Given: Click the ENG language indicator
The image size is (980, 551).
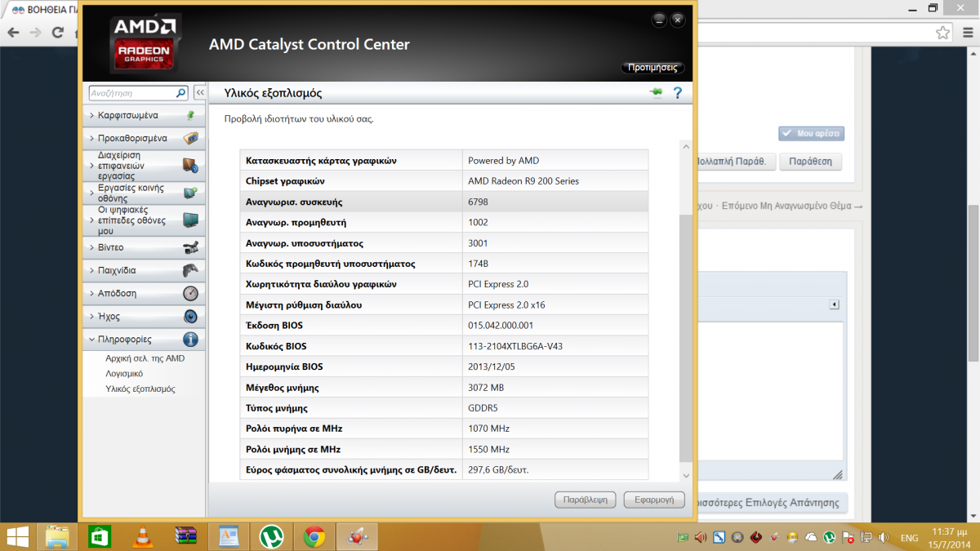Looking at the screenshot, I should [909, 539].
